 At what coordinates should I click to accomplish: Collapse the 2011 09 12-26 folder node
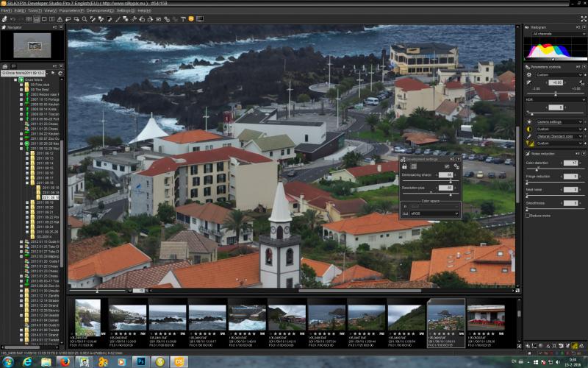(x=21, y=149)
